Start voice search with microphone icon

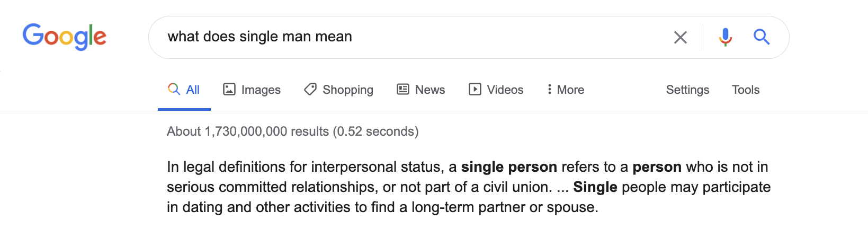click(x=725, y=37)
